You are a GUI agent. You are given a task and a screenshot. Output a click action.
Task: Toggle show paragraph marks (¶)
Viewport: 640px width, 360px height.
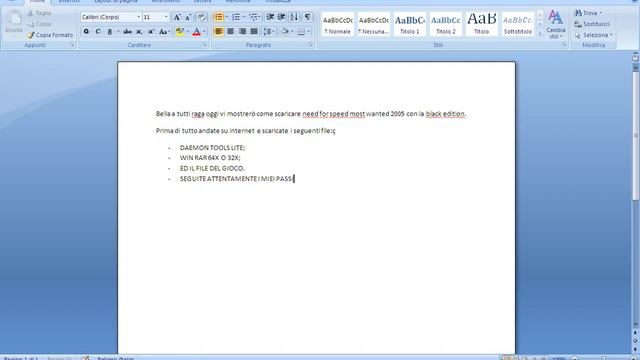307,17
